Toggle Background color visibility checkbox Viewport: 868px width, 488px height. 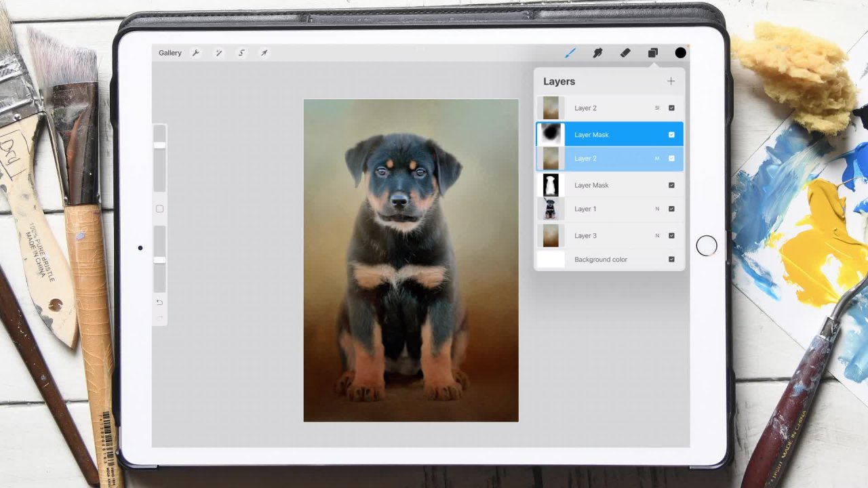(x=671, y=260)
